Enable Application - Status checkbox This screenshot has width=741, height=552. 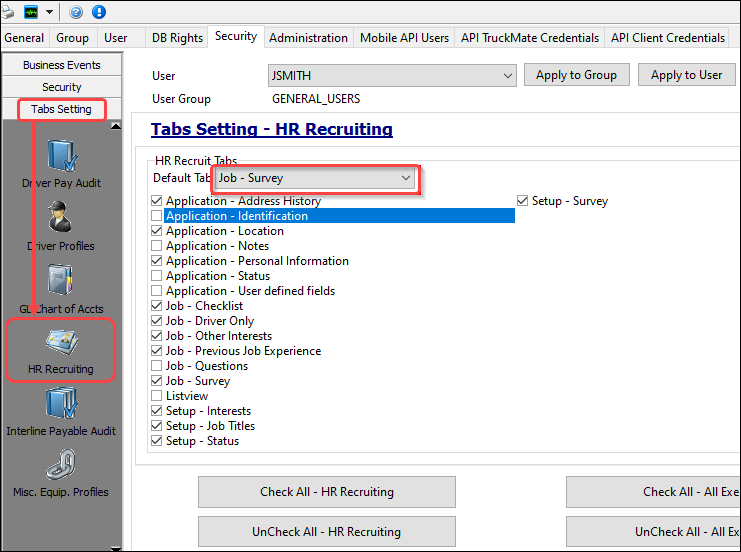156,276
